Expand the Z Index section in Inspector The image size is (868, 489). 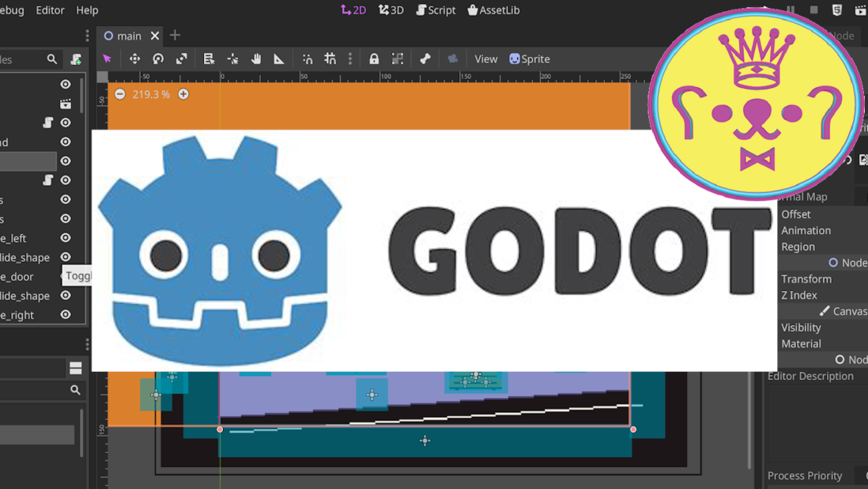click(798, 295)
